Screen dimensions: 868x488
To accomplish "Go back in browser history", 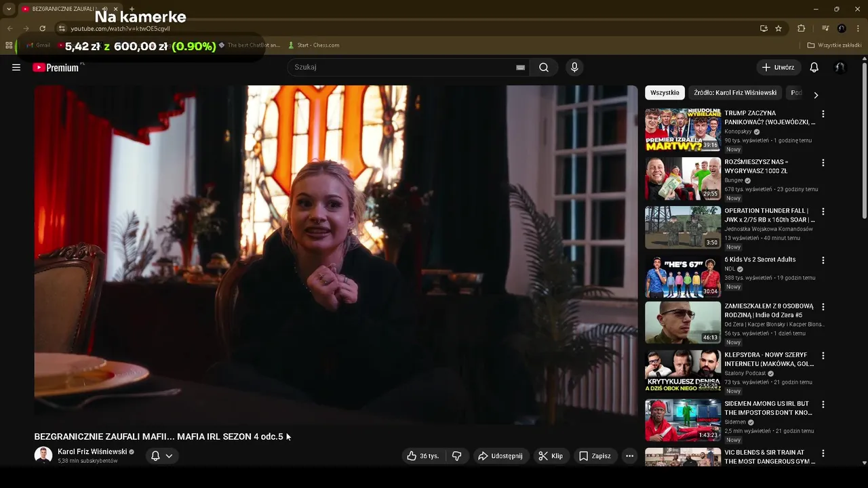I will coord(9,28).
